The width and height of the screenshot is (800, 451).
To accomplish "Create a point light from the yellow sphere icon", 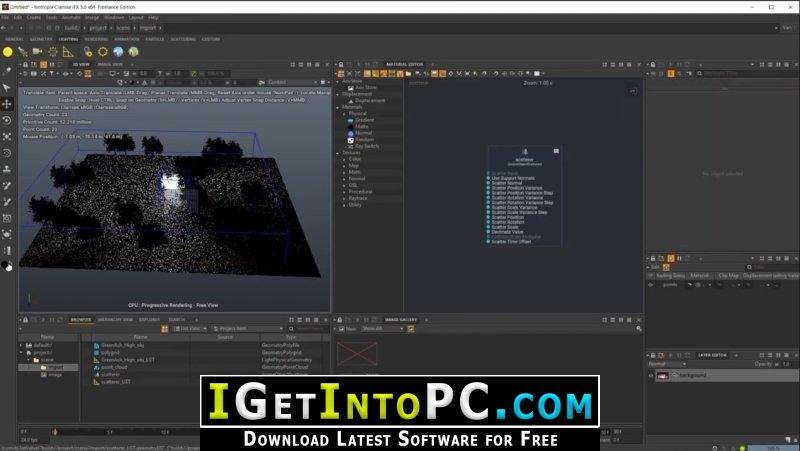I will coord(8,52).
